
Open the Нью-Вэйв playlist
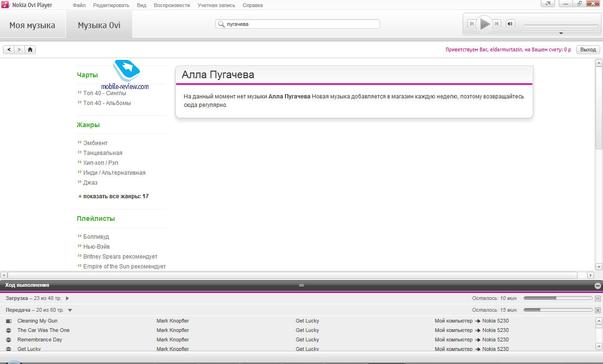tap(97, 246)
